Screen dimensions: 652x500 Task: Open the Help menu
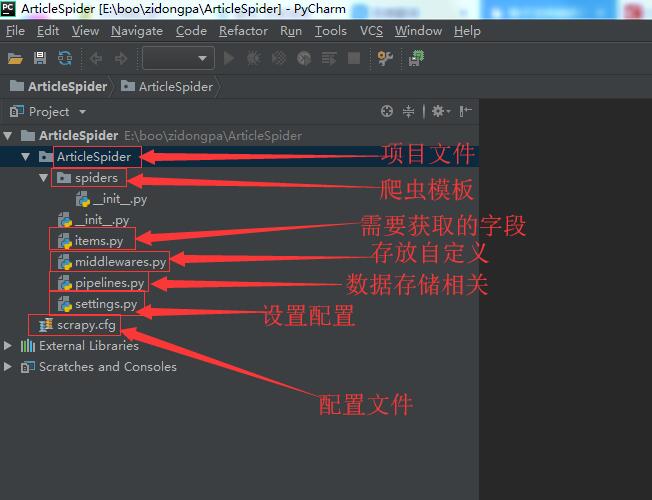pyautogui.click(x=467, y=31)
